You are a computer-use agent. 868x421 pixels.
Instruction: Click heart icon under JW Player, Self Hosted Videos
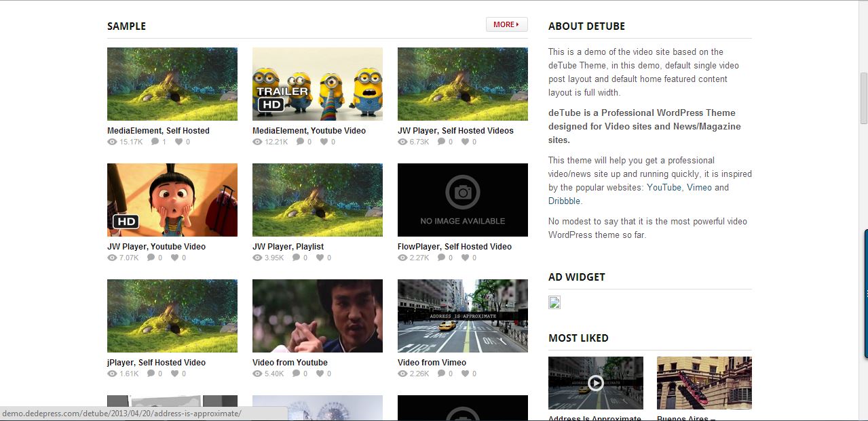(465, 142)
